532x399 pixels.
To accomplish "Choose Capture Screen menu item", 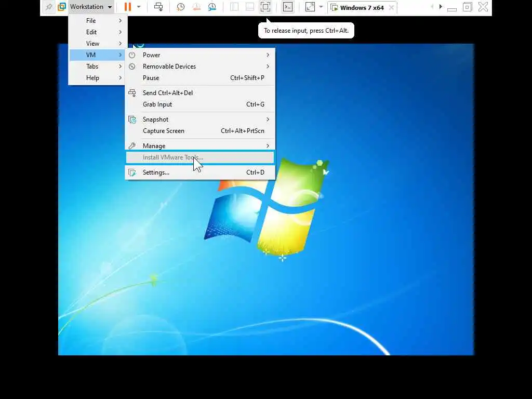I will click(200, 131).
